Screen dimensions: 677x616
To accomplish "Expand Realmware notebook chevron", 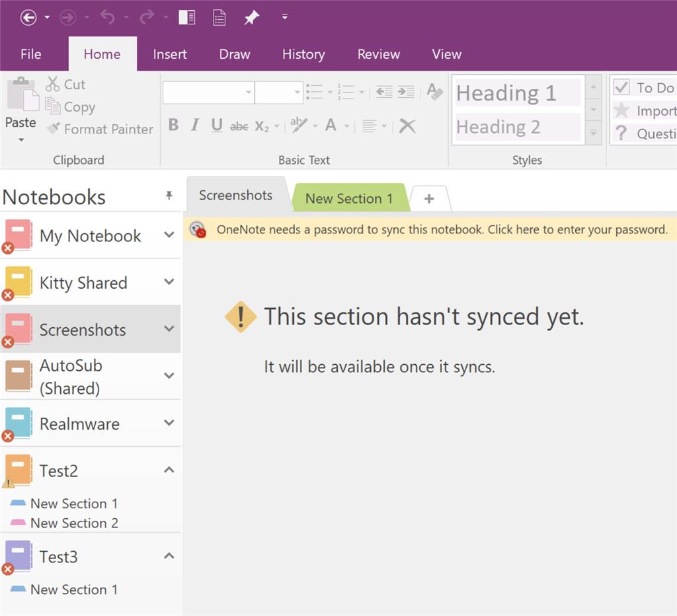I will [169, 422].
